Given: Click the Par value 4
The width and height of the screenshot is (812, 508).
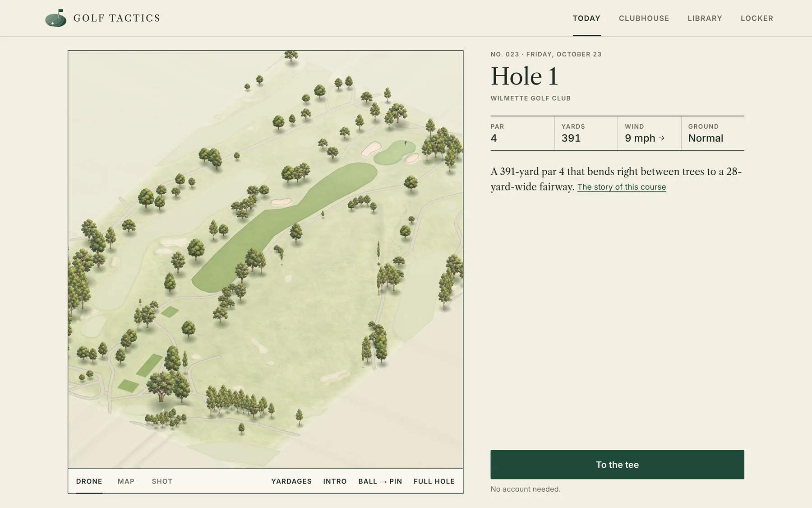Looking at the screenshot, I should pyautogui.click(x=494, y=138).
